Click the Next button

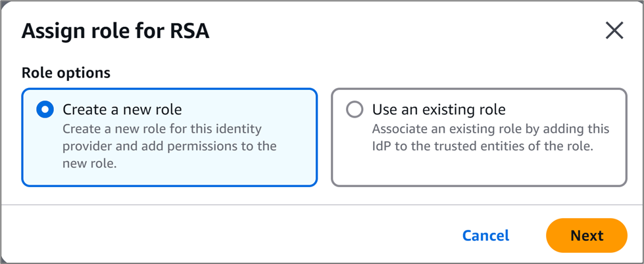tap(586, 235)
